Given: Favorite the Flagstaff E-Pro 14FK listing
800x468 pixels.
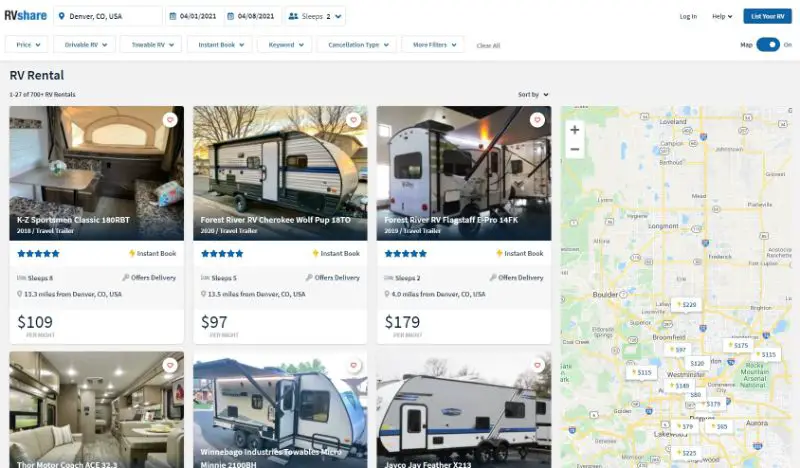Looking at the screenshot, I should [537, 120].
